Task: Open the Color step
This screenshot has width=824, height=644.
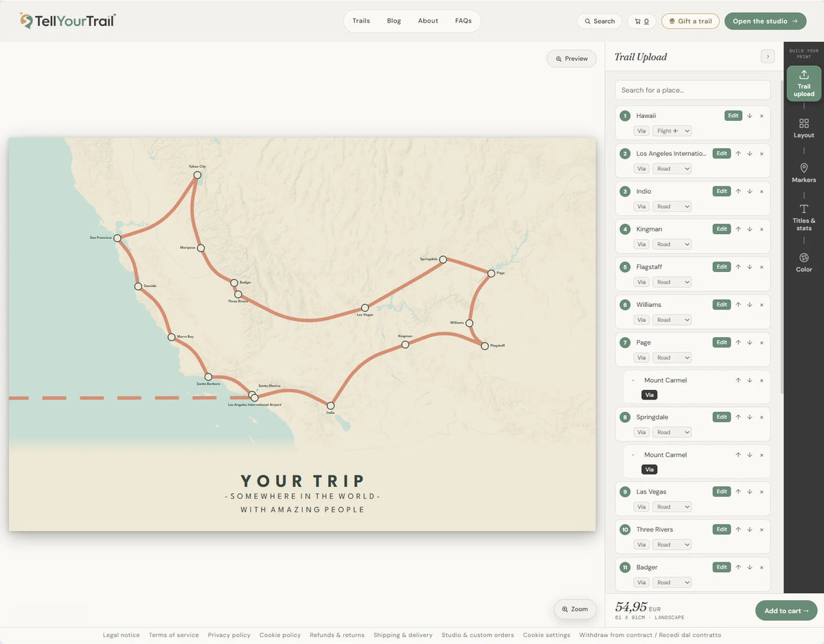Action: (803, 262)
